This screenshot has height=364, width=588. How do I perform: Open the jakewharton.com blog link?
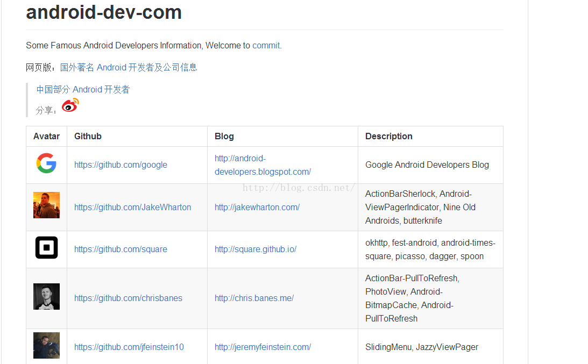257,208
